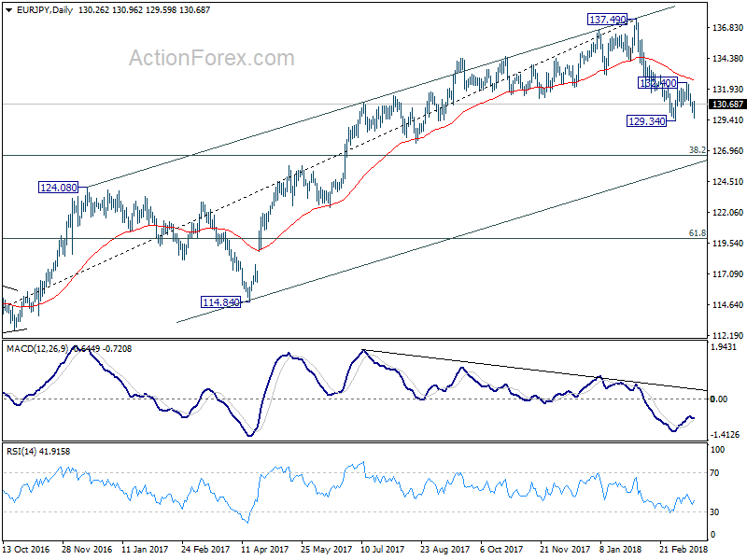
Task: Click the MACD 0.00 axis label
Action: coord(718,399)
